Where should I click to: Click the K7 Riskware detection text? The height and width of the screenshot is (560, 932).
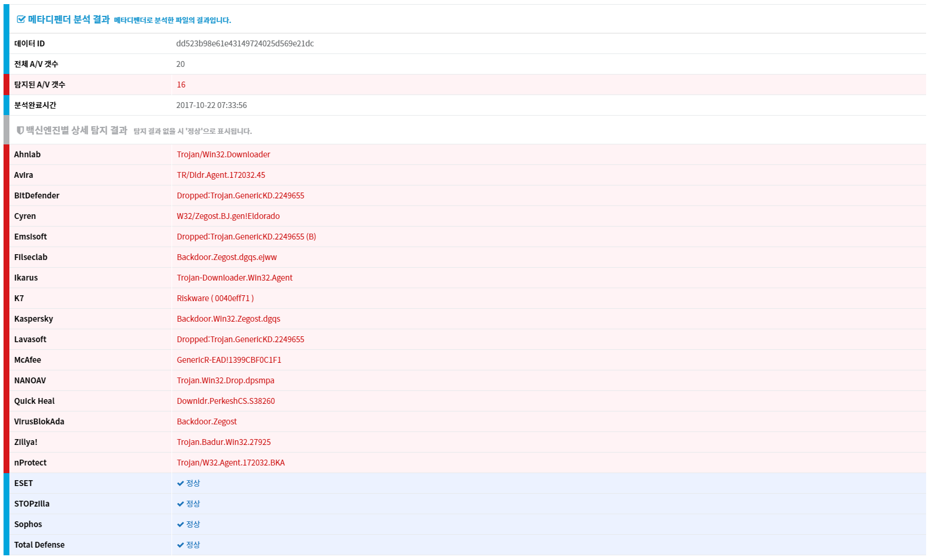[215, 298]
